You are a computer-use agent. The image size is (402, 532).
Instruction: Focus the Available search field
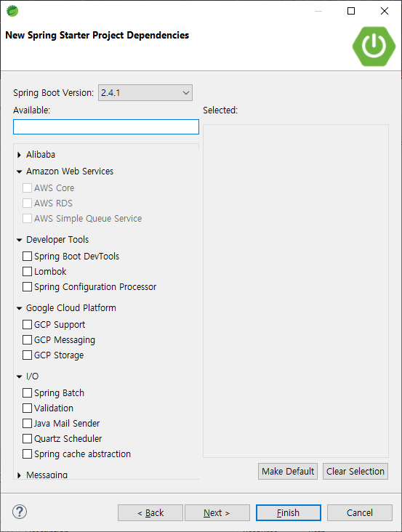tap(106, 126)
